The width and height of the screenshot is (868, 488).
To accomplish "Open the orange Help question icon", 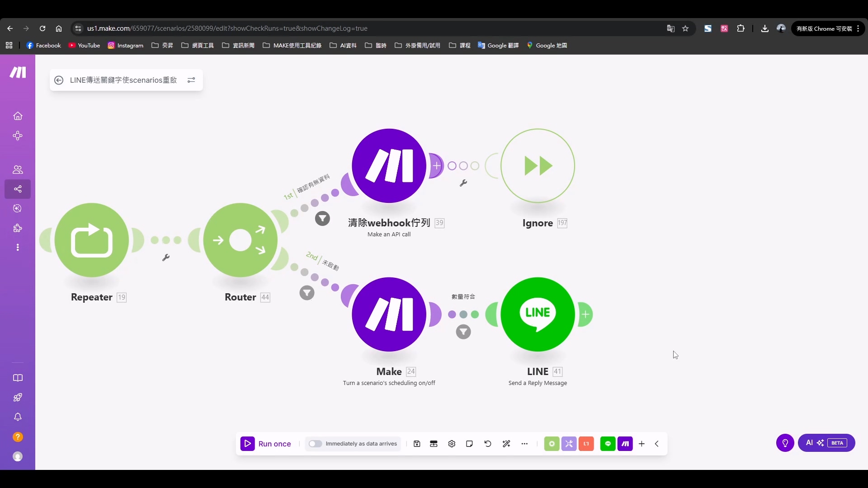I will pyautogui.click(x=18, y=437).
